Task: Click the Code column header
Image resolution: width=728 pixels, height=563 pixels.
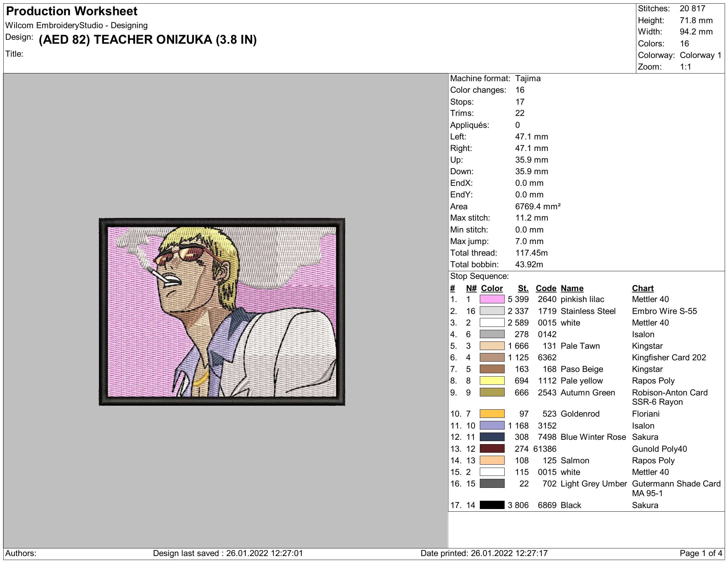Action: click(x=546, y=288)
